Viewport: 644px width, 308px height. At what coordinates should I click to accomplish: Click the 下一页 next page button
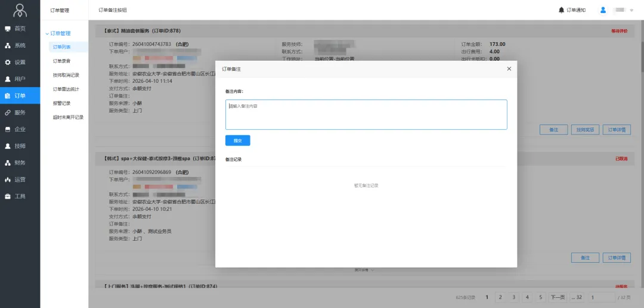pos(557,297)
